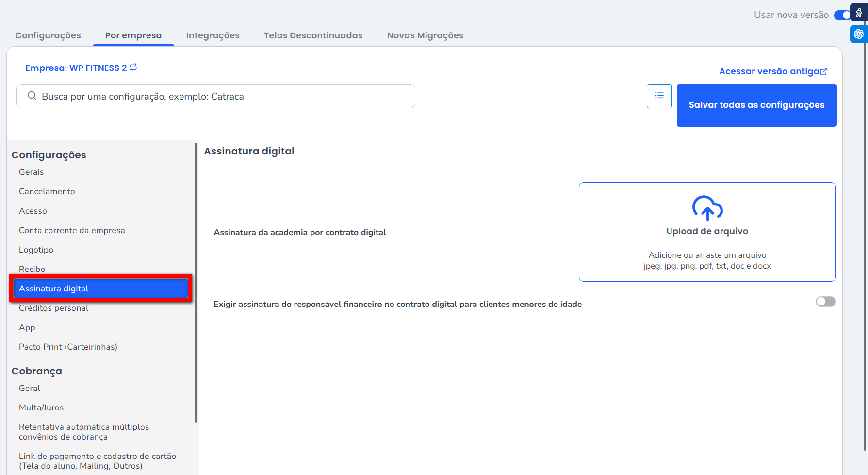Toggle the Usar nova versão switch
This screenshot has height=475, width=868.
coord(842,15)
